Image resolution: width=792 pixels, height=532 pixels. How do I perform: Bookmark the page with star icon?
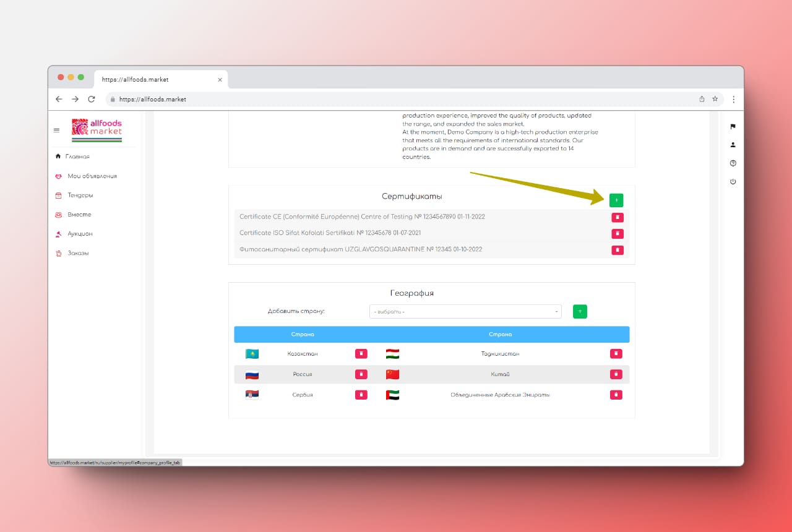coord(715,99)
